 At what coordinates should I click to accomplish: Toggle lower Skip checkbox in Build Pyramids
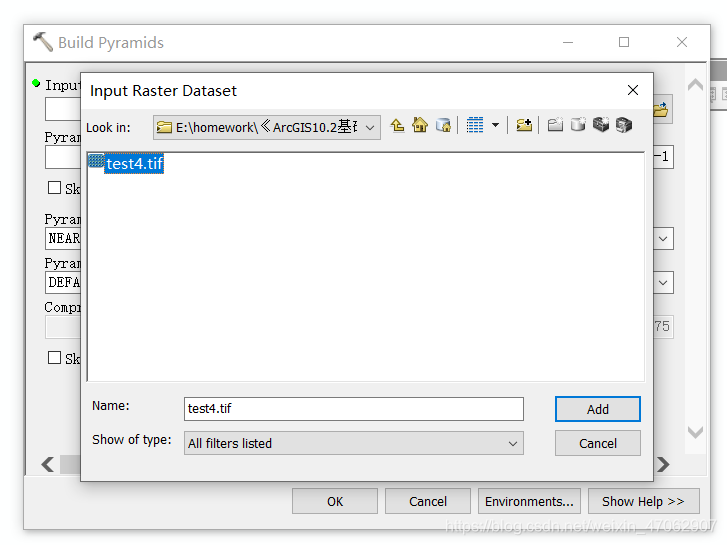pyautogui.click(x=54, y=358)
